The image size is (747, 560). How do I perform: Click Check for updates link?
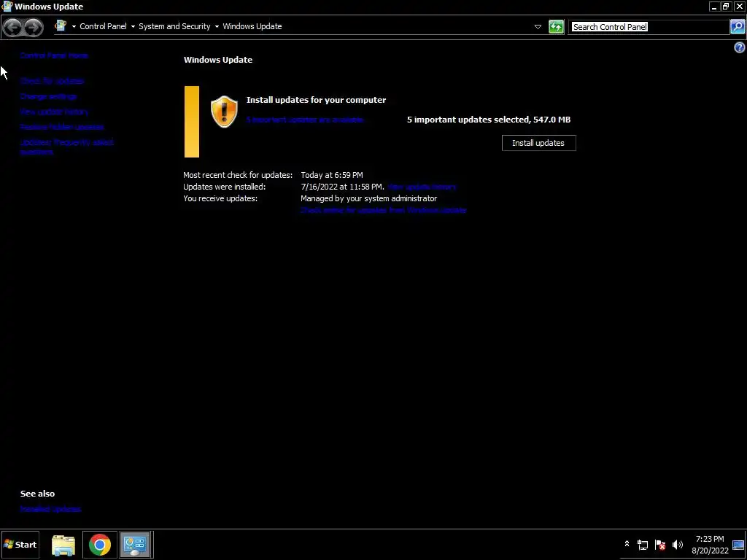click(x=52, y=81)
